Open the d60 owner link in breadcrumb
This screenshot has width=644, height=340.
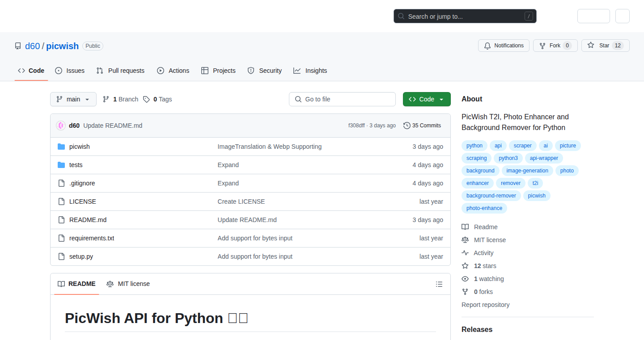[32, 46]
